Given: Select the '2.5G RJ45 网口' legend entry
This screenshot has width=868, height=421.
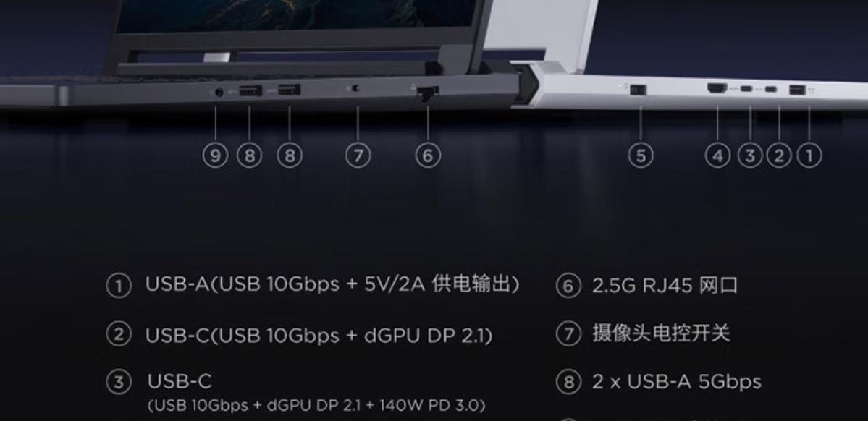Looking at the screenshot, I should (665, 286).
